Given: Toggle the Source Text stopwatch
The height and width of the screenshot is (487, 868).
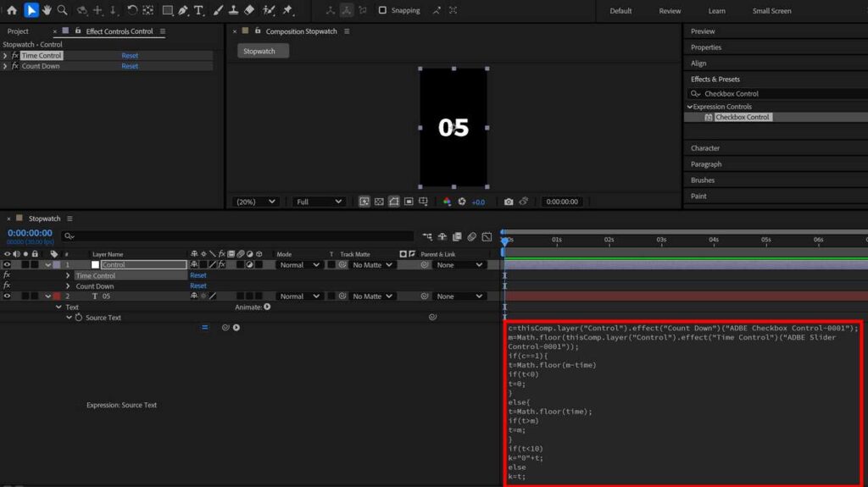Looking at the screenshot, I should (x=79, y=318).
